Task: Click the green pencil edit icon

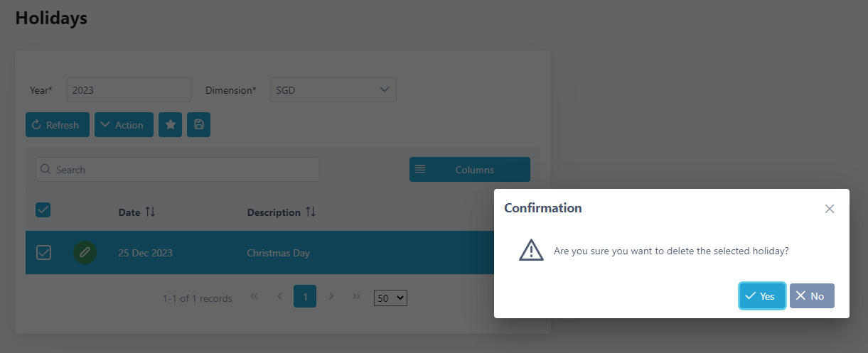Action: (85, 252)
